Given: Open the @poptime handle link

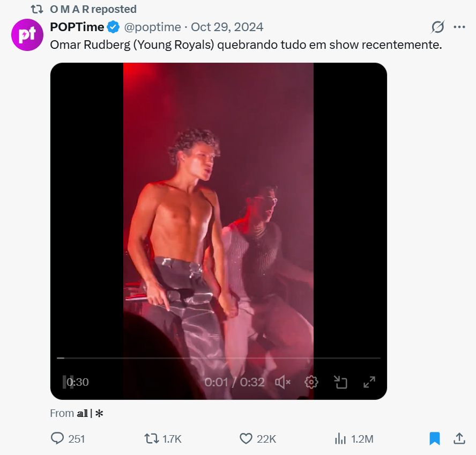Looking at the screenshot, I should [x=152, y=27].
